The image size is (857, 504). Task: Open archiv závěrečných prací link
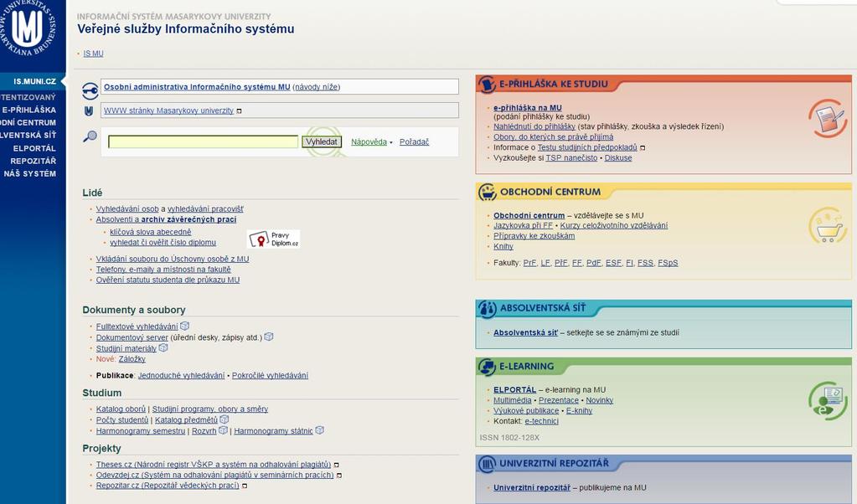(188, 219)
